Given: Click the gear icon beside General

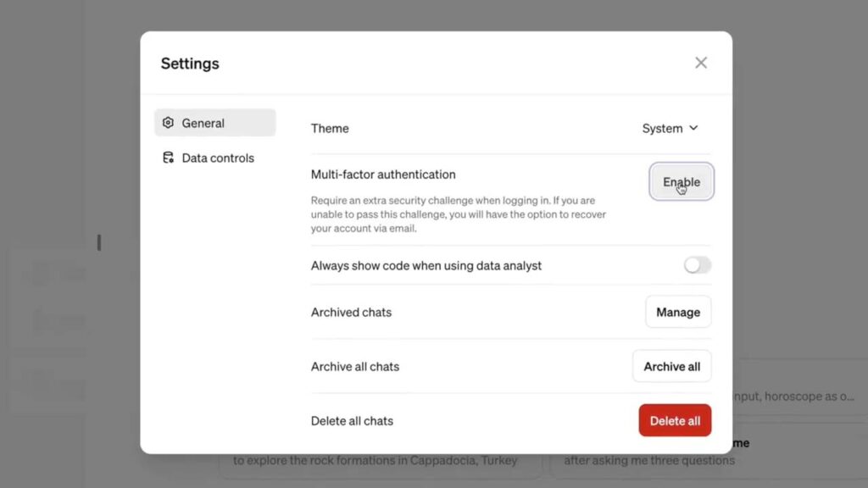Looking at the screenshot, I should (168, 122).
